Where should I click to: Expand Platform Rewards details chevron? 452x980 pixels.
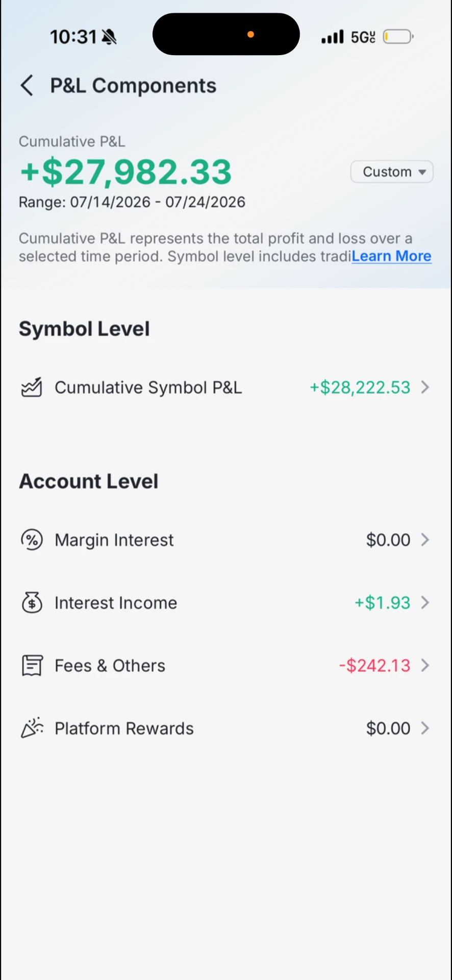[425, 728]
